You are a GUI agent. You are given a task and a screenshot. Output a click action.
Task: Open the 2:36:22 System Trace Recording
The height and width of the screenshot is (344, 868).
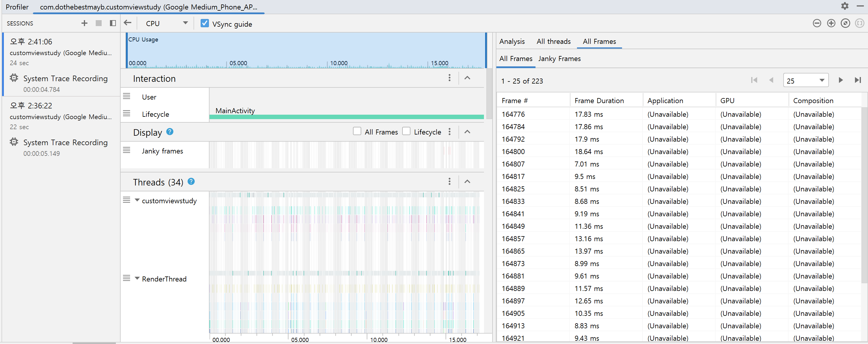(65, 143)
